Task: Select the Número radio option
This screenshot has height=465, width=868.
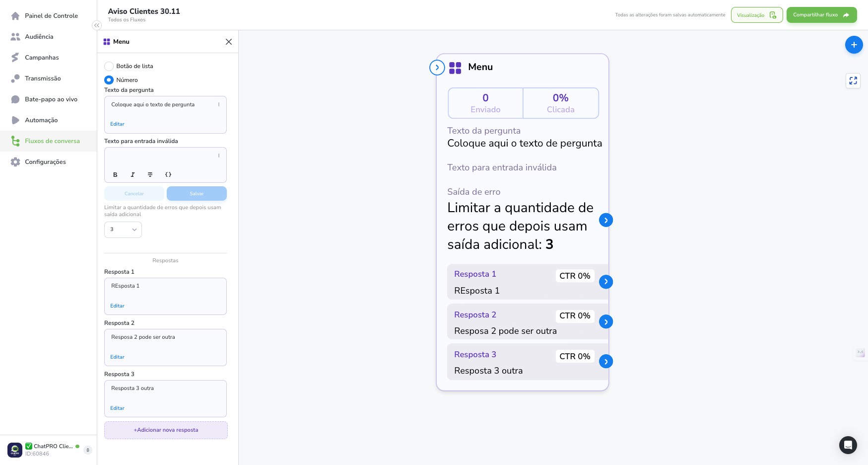Action: coord(109,80)
